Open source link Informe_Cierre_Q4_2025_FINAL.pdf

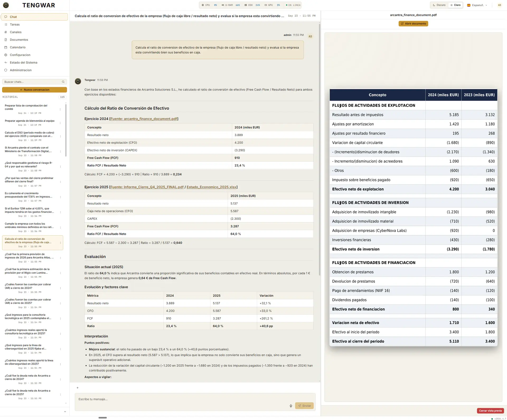click(147, 187)
